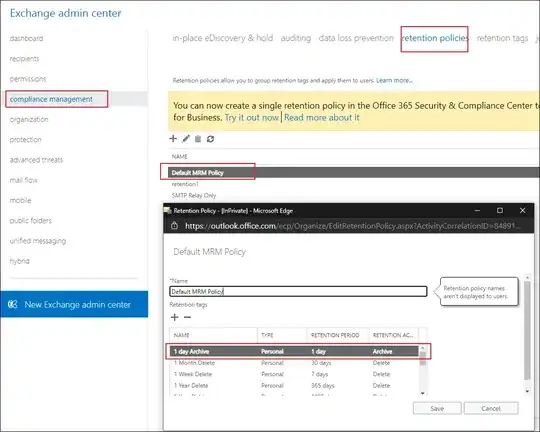This screenshot has width=540, height=432.
Task: Sort tags by RETENTION PERIOD column
Action: pyautogui.click(x=338, y=335)
